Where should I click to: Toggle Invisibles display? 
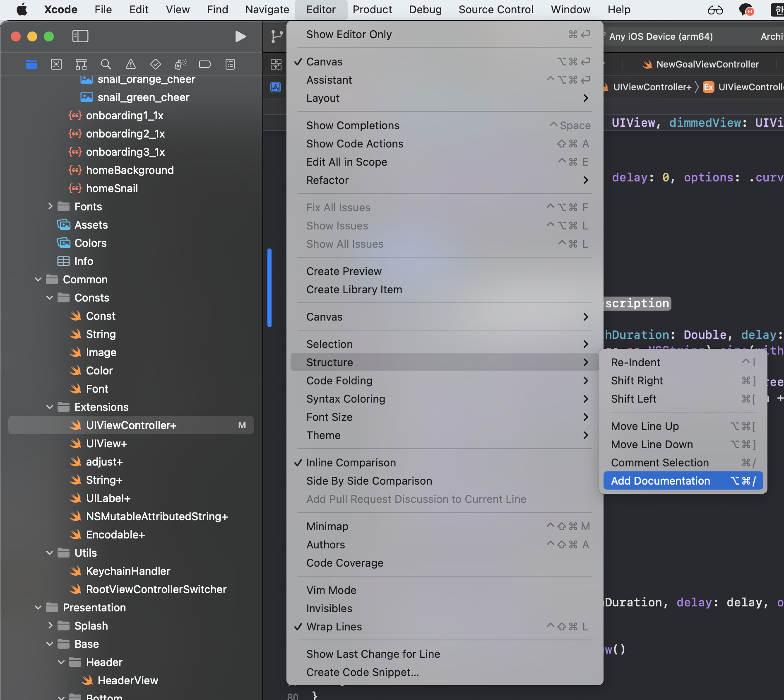pos(445,608)
